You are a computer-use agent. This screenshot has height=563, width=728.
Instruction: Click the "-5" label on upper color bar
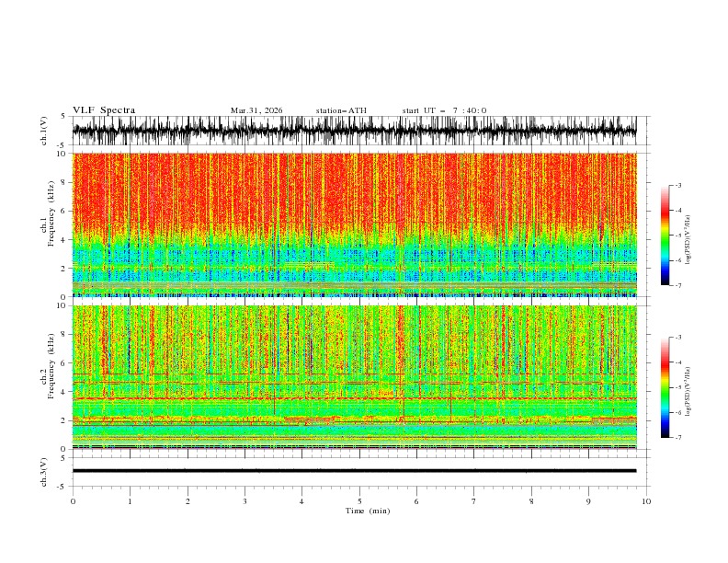click(677, 236)
